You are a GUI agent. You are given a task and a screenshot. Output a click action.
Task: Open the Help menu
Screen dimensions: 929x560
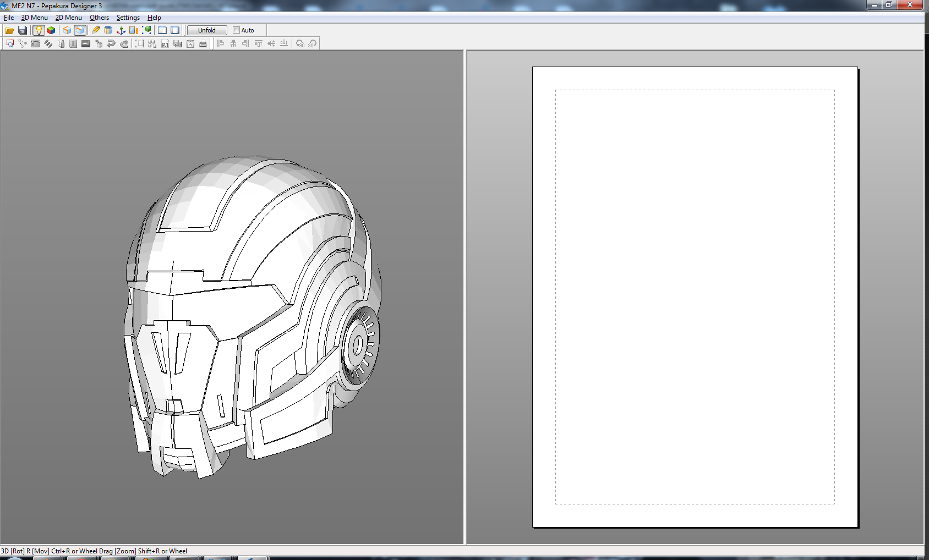point(154,18)
